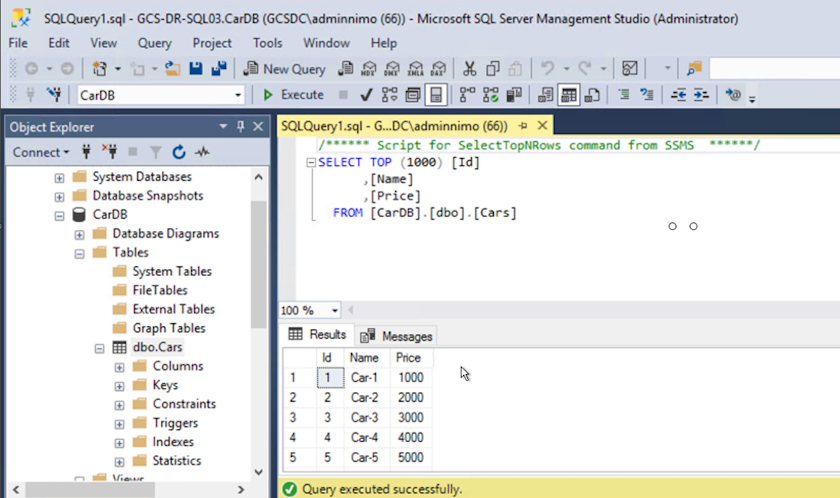
Task: Collapse the CarDB database node
Action: click(60, 215)
